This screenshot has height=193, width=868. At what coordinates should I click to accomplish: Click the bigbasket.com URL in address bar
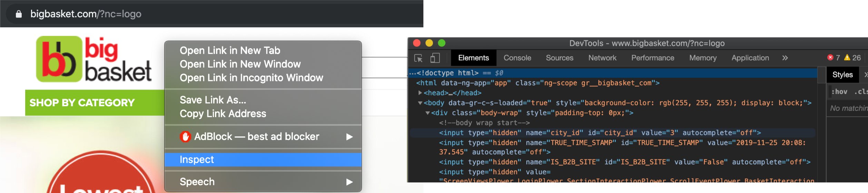(86, 14)
